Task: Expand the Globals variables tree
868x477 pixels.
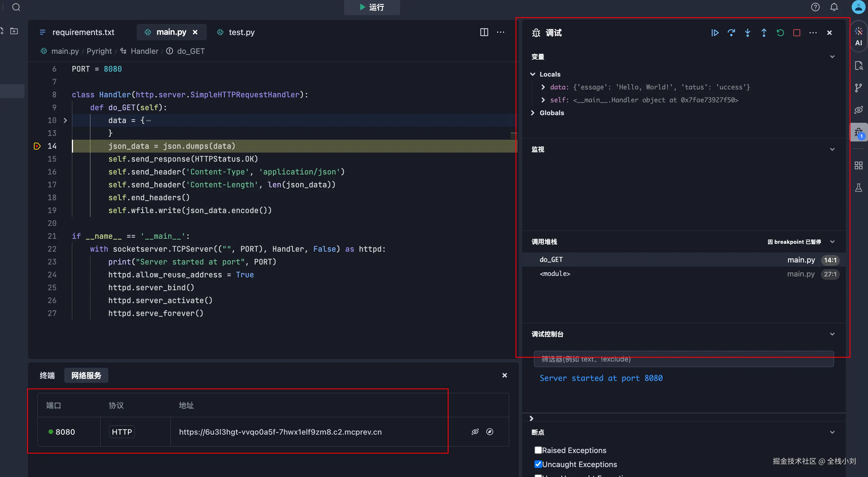Action: point(533,113)
